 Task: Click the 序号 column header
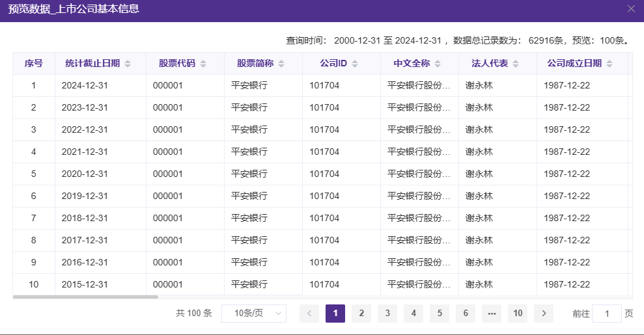34,64
